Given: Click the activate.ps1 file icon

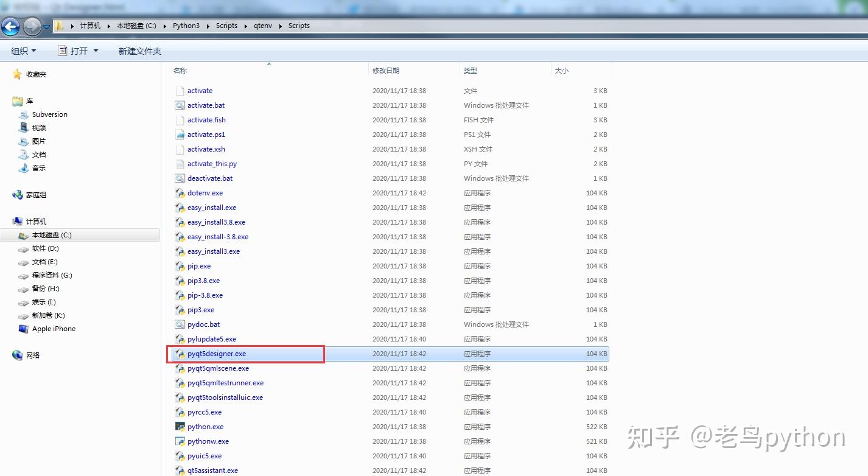Looking at the screenshot, I should 180,135.
